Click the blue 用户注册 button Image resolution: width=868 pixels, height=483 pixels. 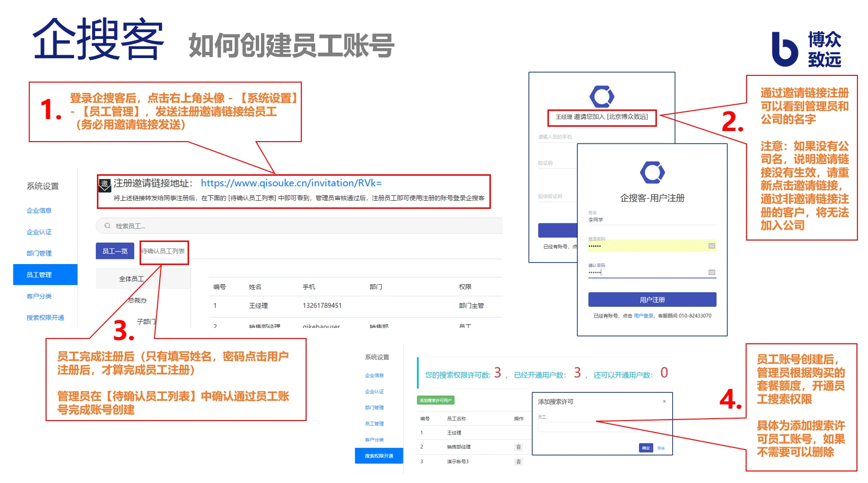[652, 300]
